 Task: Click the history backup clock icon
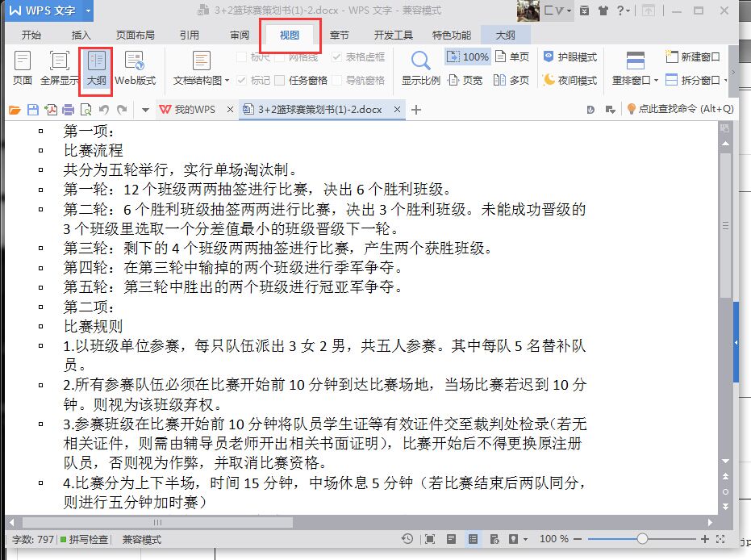[x=407, y=539]
